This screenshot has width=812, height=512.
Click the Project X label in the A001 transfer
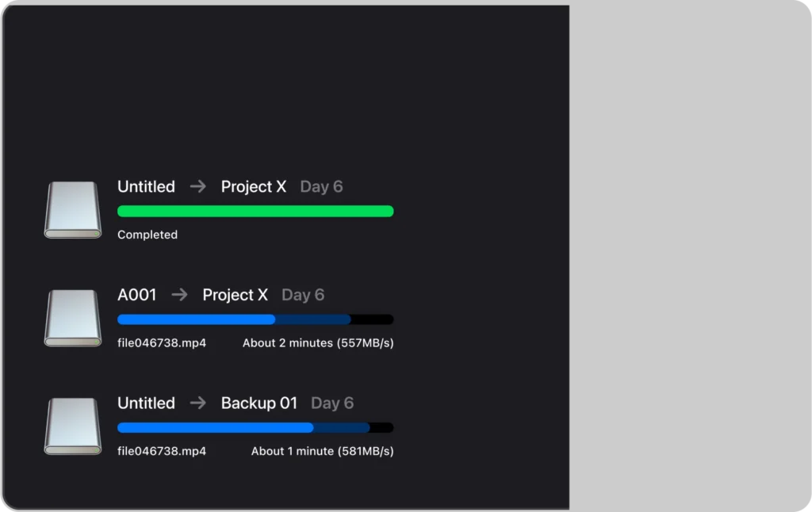pyautogui.click(x=236, y=295)
